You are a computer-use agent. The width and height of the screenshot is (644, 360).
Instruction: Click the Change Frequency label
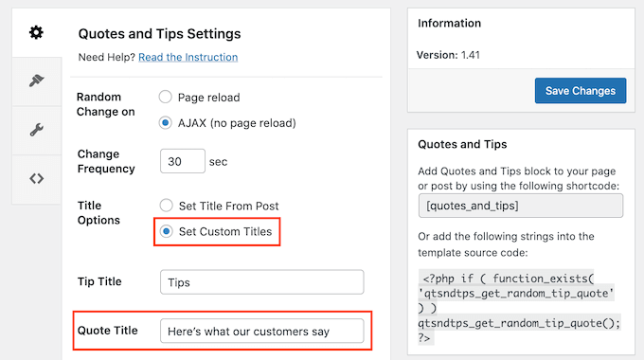click(106, 161)
